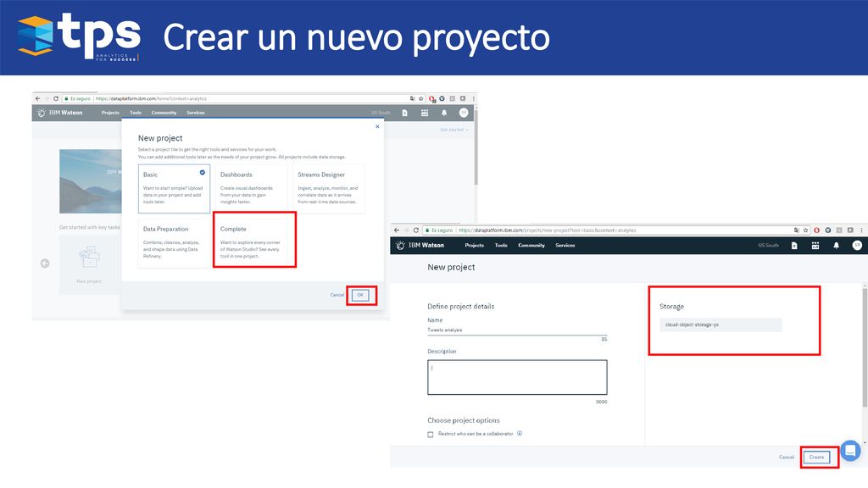Image resolution: width=868 pixels, height=488 pixels.
Task: Click the notification bell in the dark Watson header
Action: point(836,245)
